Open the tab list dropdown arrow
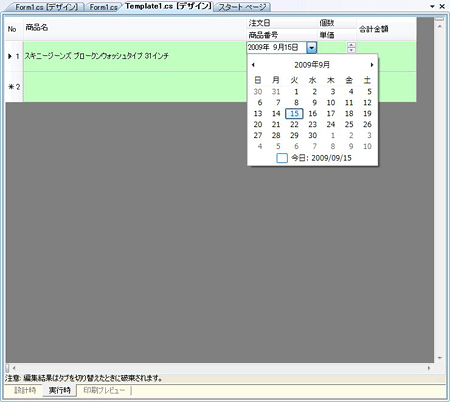This screenshot has width=450, height=402. click(x=432, y=6)
